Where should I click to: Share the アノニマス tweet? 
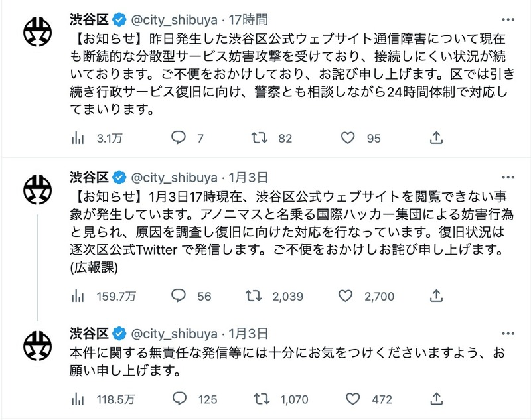437,296
